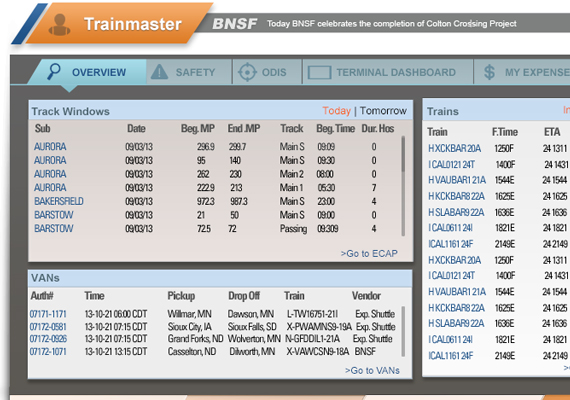Image resolution: width=570 pixels, height=400 pixels.
Task: Open AURORA row with Beg. MP 262
Action: (x=50, y=174)
